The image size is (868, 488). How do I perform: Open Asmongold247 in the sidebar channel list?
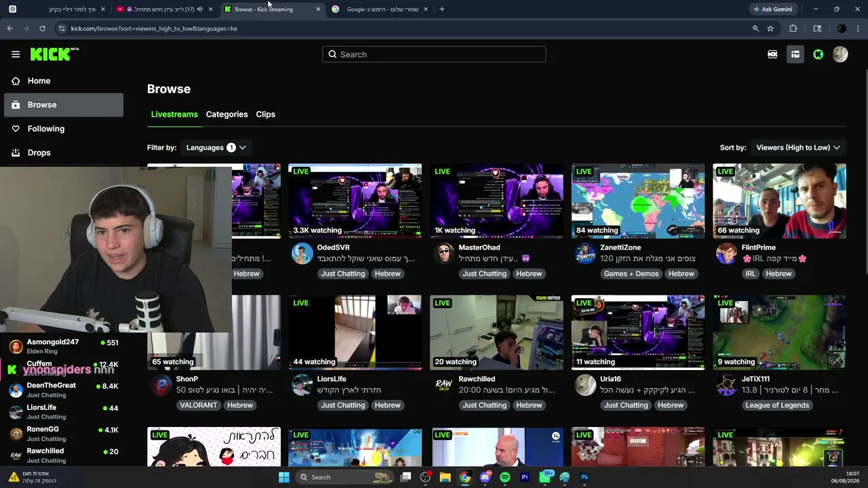pos(64,346)
